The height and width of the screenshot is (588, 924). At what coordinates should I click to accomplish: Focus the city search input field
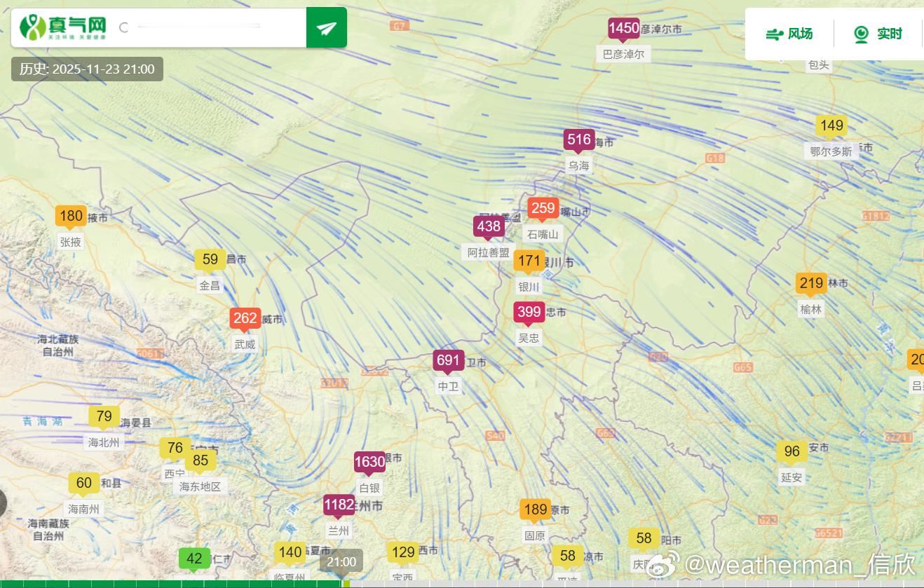(198, 27)
